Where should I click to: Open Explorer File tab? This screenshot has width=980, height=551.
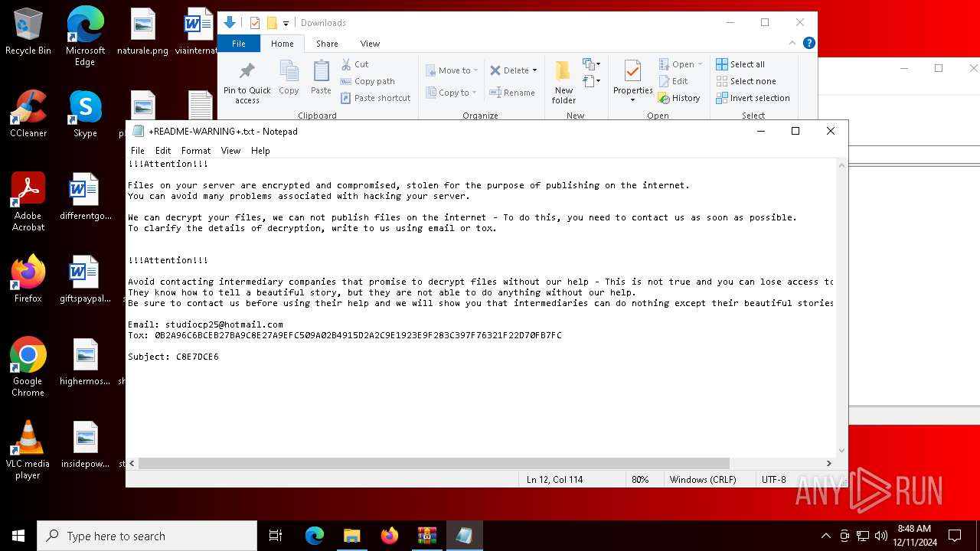(239, 44)
